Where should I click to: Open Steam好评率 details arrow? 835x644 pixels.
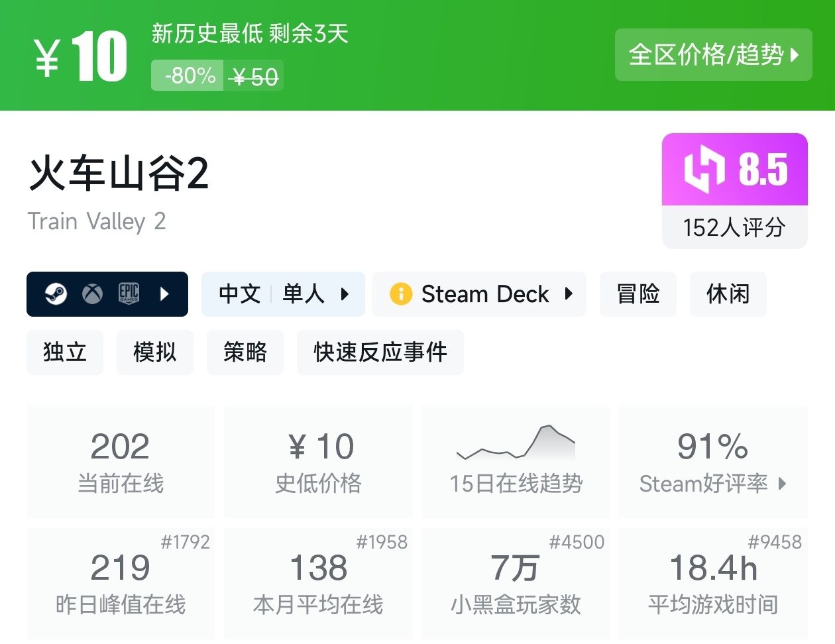(x=783, y=484)
